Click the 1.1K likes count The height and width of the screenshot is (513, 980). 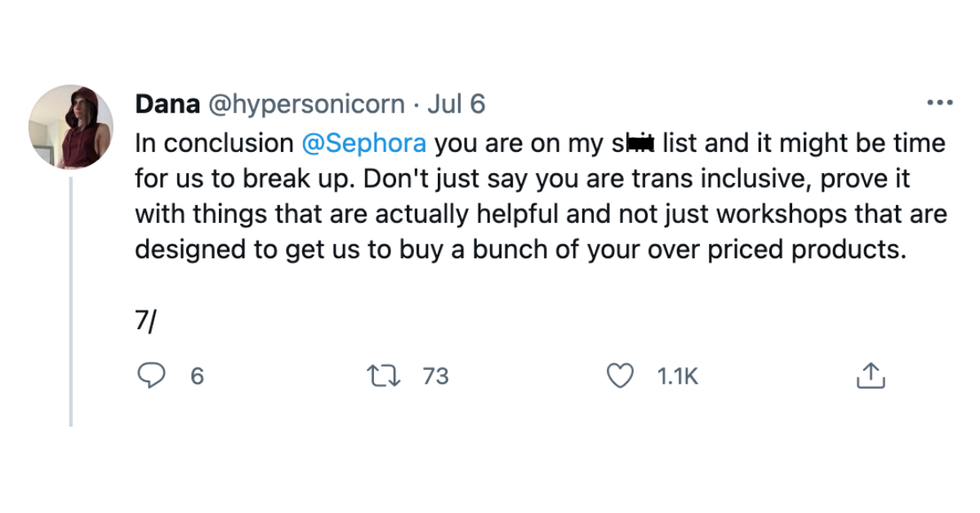(677, 377)
